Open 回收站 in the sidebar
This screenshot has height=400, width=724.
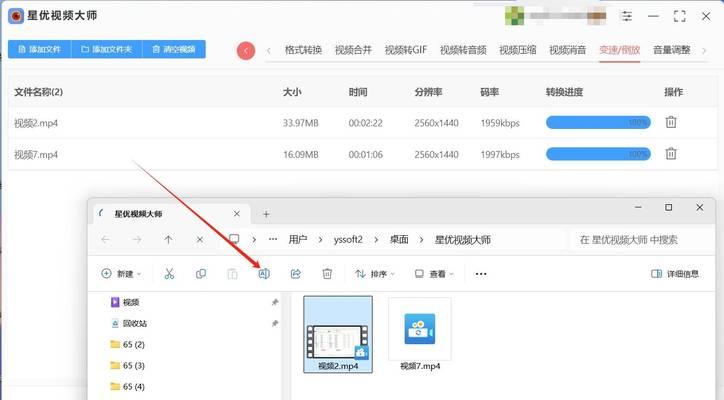click(130, 323)
